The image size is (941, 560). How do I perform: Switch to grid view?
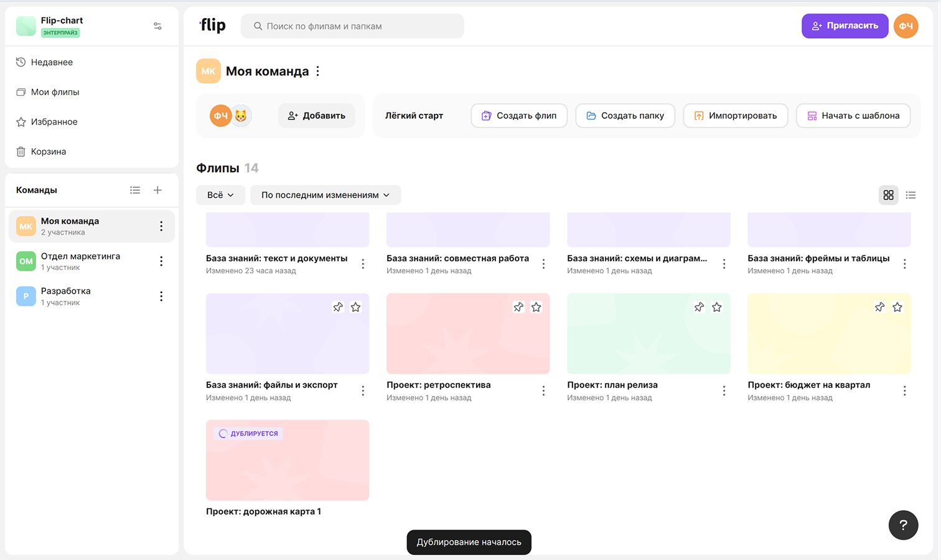888,195
